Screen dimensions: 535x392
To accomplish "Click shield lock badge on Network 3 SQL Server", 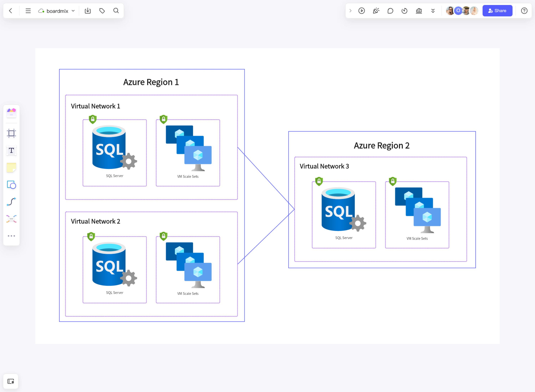I will click(x=319, y=181).
